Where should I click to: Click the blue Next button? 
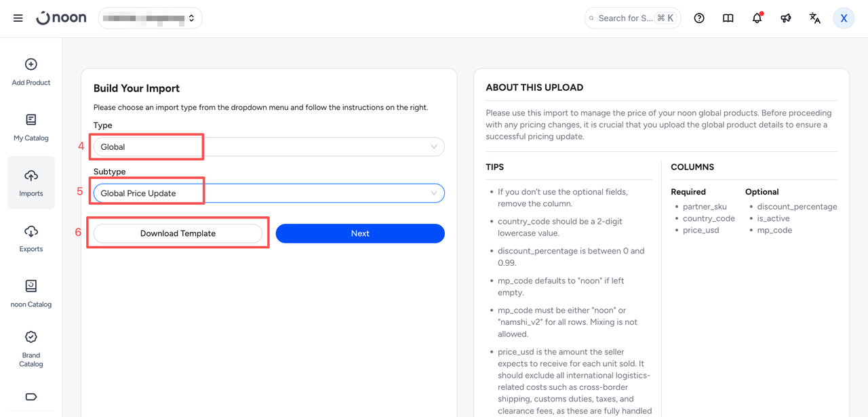coord(360,233)
